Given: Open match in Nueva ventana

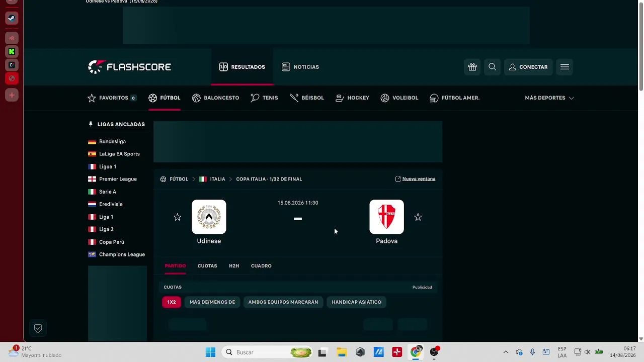Looking at the screenshot, I should [415, 179].
